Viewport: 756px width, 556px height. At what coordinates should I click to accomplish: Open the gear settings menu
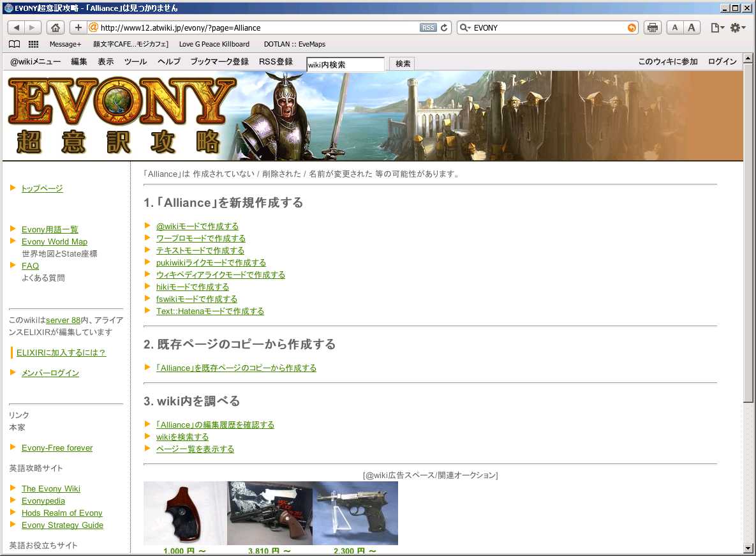point(737,28)
